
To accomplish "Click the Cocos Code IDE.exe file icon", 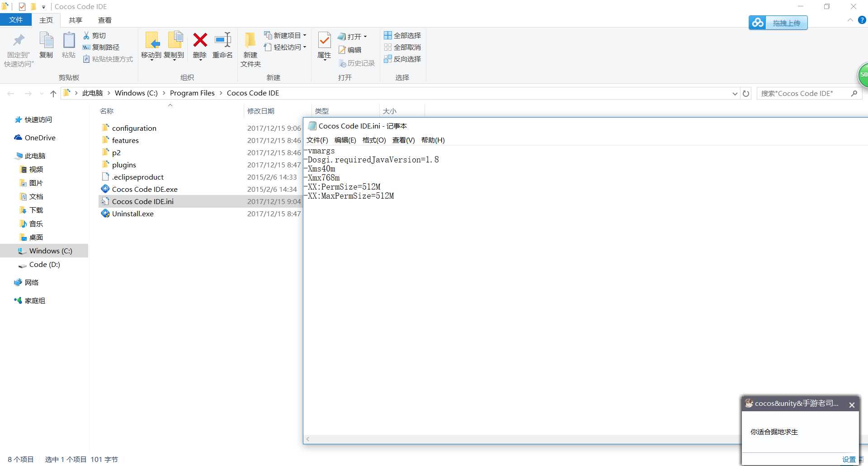I will pyautogui.click(x=105, y=189).
